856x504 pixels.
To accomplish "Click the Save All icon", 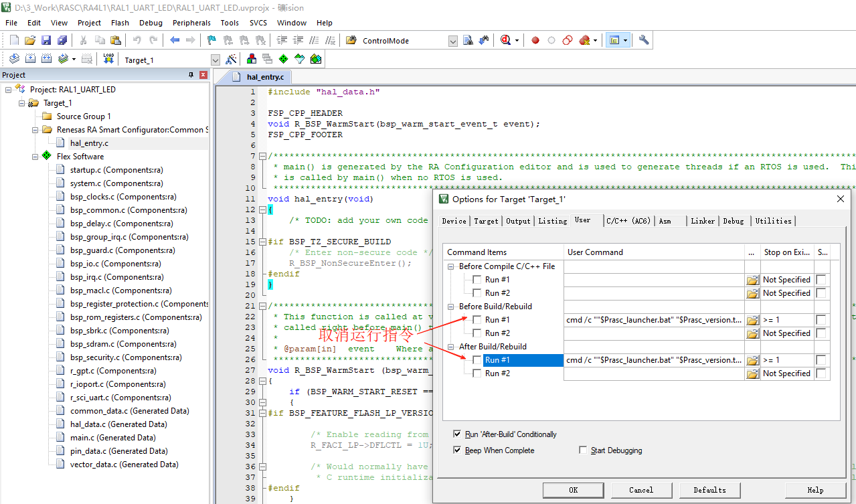I will [x=62, y=40].
